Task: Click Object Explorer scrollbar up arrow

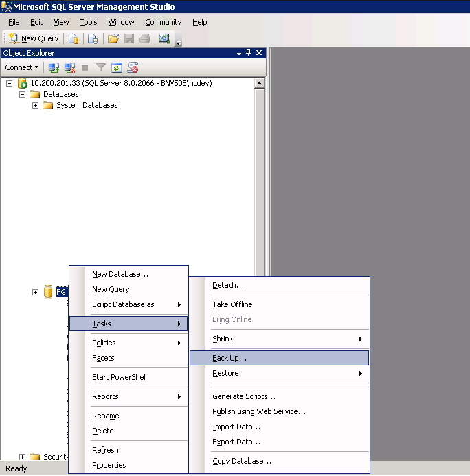Action: point(260,83)
